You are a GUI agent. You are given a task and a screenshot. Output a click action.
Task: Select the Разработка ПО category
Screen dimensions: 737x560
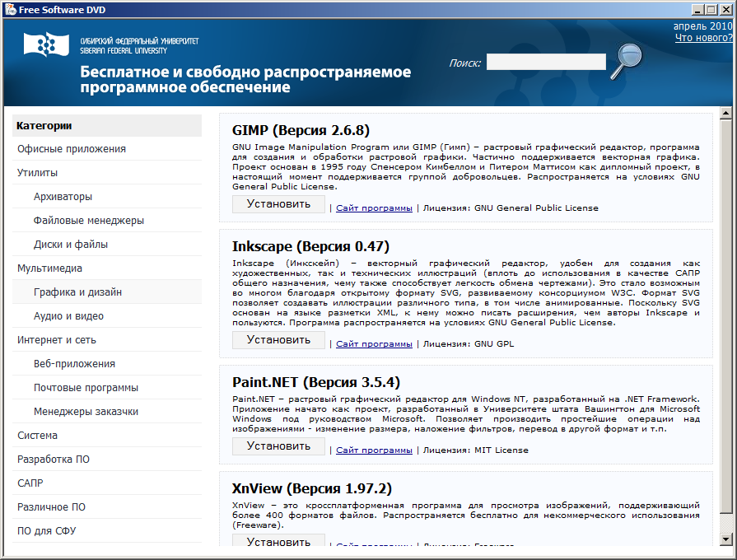(107, 460)
